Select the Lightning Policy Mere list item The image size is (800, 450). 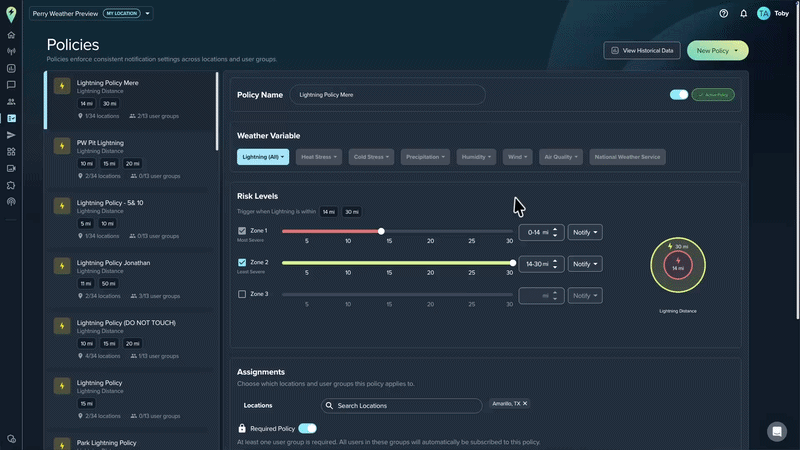click(x=130, y=99)
